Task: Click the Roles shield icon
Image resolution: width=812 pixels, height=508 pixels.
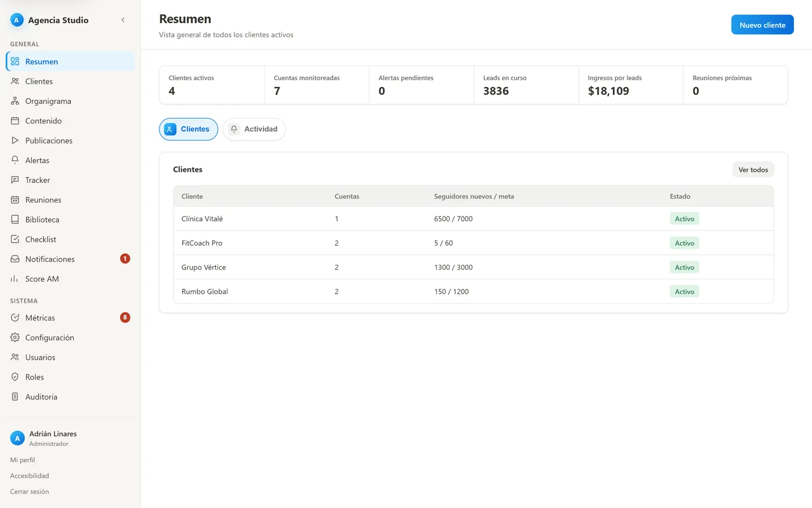Action: point(15,377)
